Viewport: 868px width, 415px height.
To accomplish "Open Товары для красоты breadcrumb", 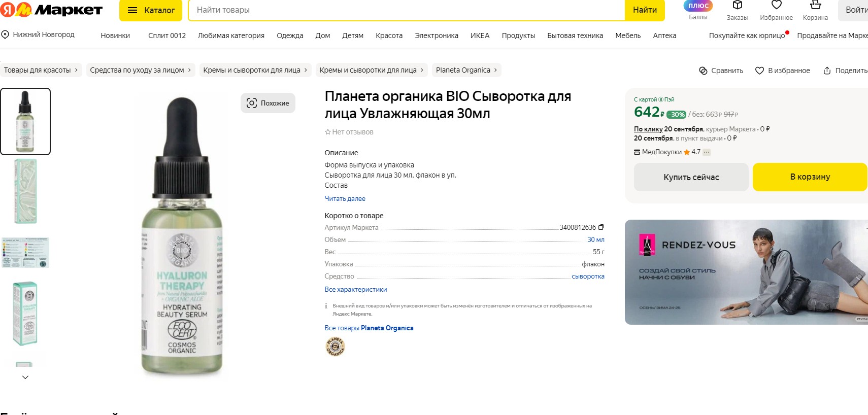I will 41,70.
